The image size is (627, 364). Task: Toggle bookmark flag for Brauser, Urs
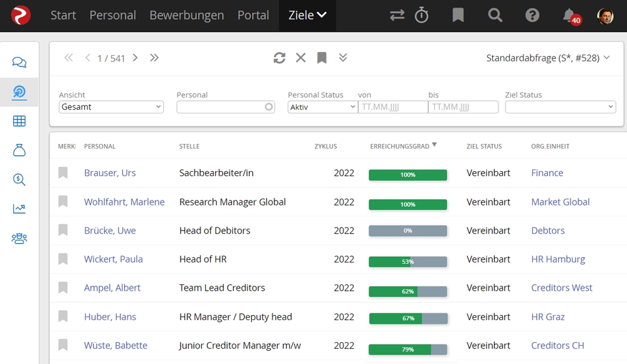[x=63, y=173]
